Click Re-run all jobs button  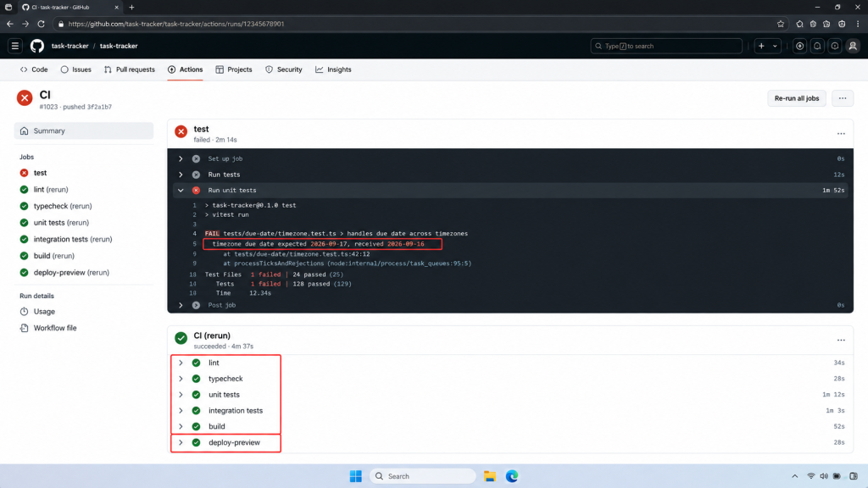(797, 98)
